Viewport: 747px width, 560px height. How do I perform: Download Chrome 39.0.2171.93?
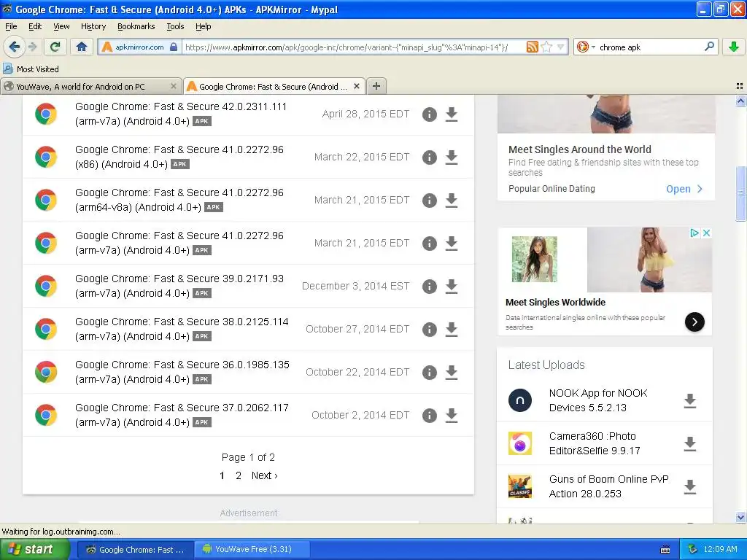(451, 286)
